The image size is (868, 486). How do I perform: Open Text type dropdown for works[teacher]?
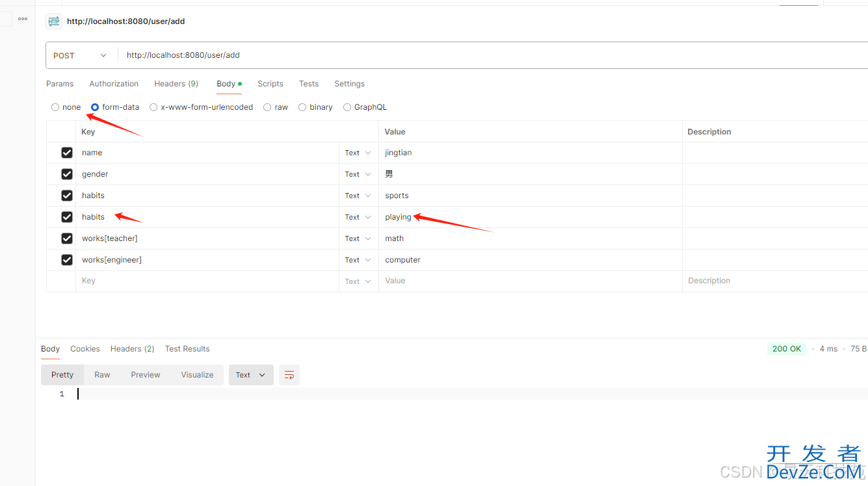[358, 238]
